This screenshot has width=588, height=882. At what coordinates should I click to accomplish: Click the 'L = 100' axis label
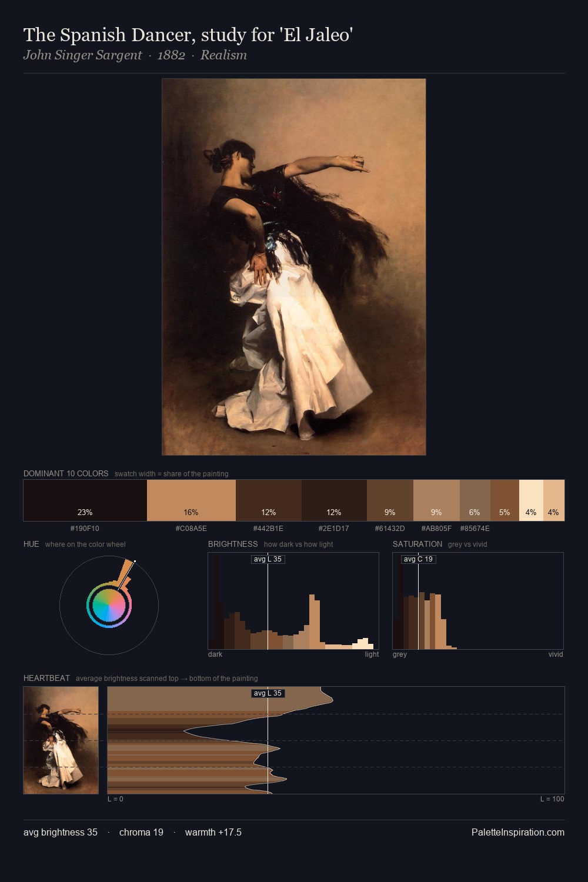pyautogui.click(x=552, y=799)
